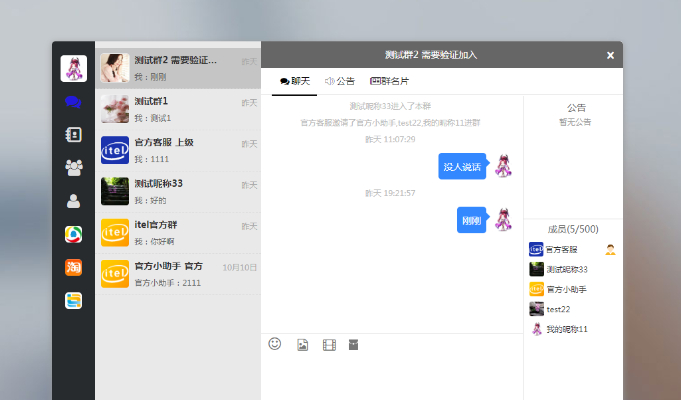Click sender avatar beside 没人说话 message

point(503,166)
